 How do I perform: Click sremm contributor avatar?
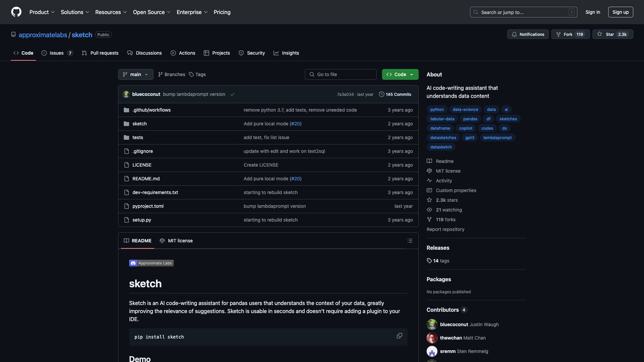coord(432,351)
